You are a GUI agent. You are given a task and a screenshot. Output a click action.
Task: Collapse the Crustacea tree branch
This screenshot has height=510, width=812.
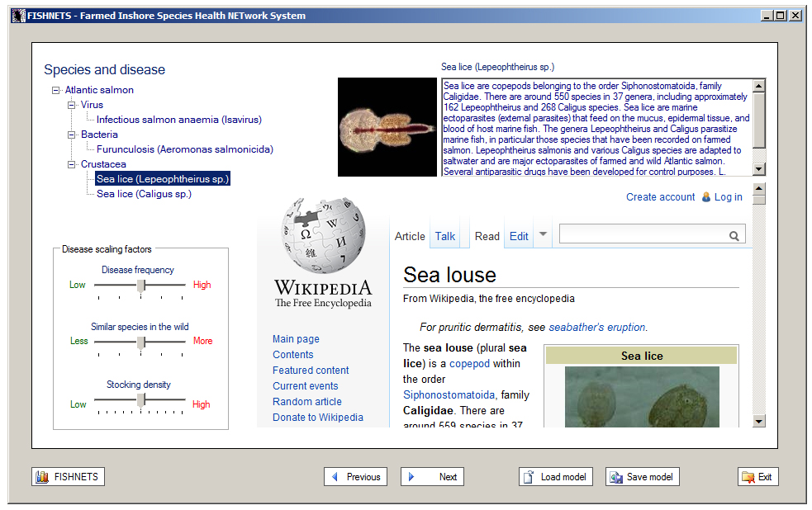(x=72, y=164)
